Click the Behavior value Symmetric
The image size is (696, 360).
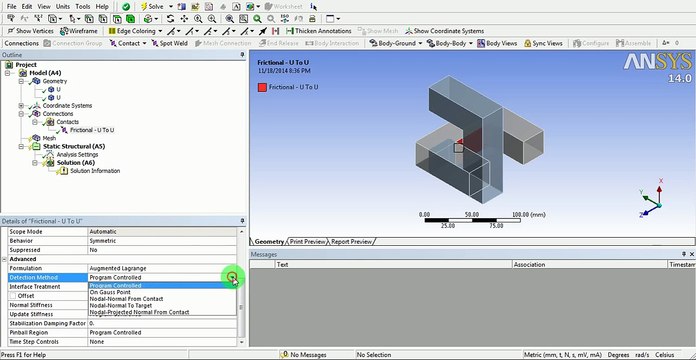point(162,241)
